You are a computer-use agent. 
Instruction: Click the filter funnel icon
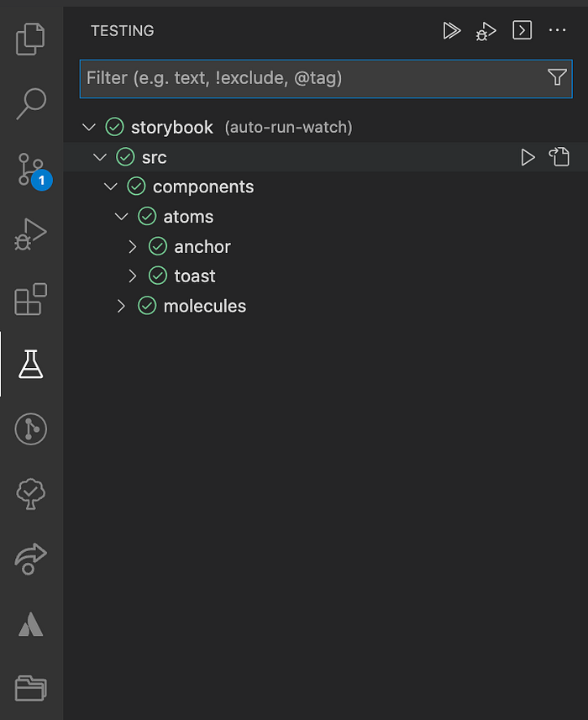pos(557,78)
